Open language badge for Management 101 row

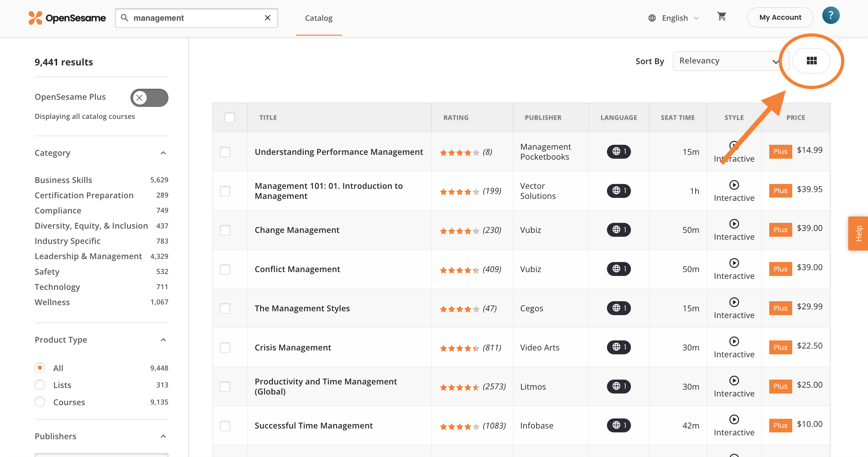619,191
